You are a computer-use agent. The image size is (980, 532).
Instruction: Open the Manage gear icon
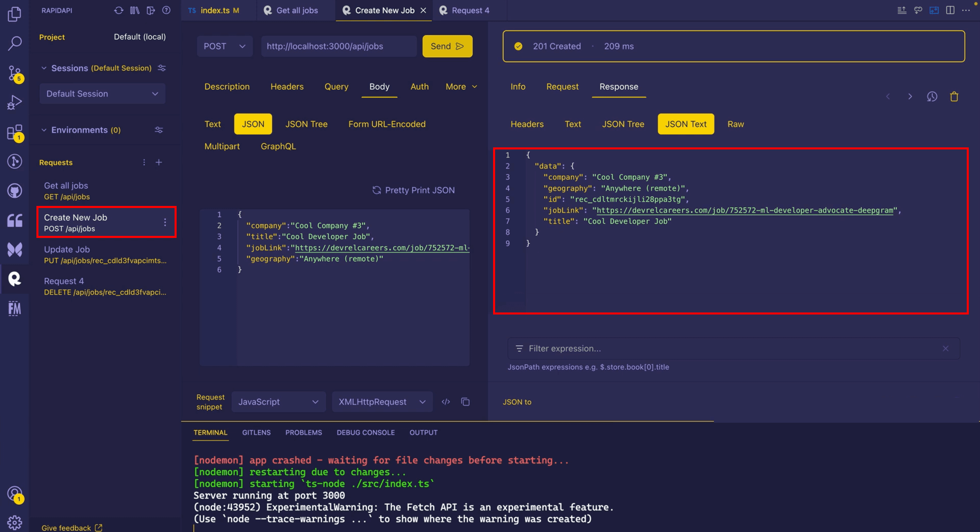pyautogui.click(x=14, y=522)
